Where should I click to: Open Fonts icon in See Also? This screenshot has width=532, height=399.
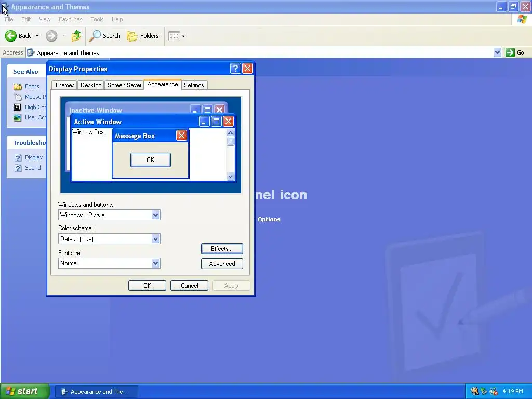click(18, 87)
